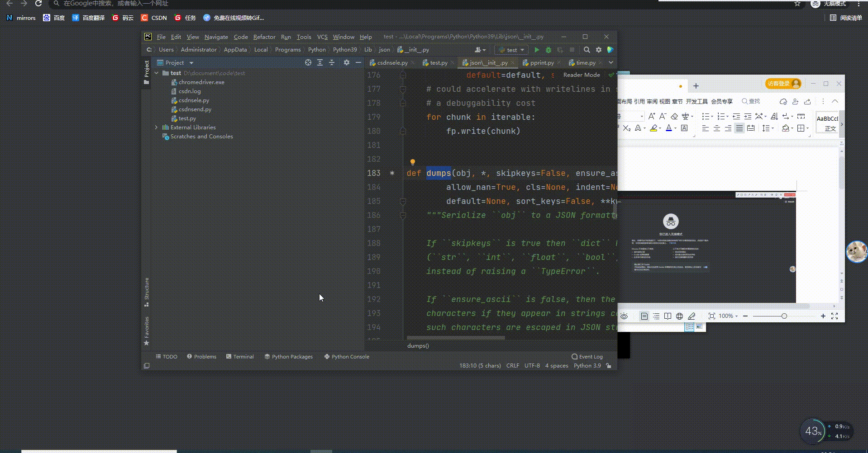Open Python Packages tool window
The height and width of the screenshot is (453, 868).
[289, 357]
